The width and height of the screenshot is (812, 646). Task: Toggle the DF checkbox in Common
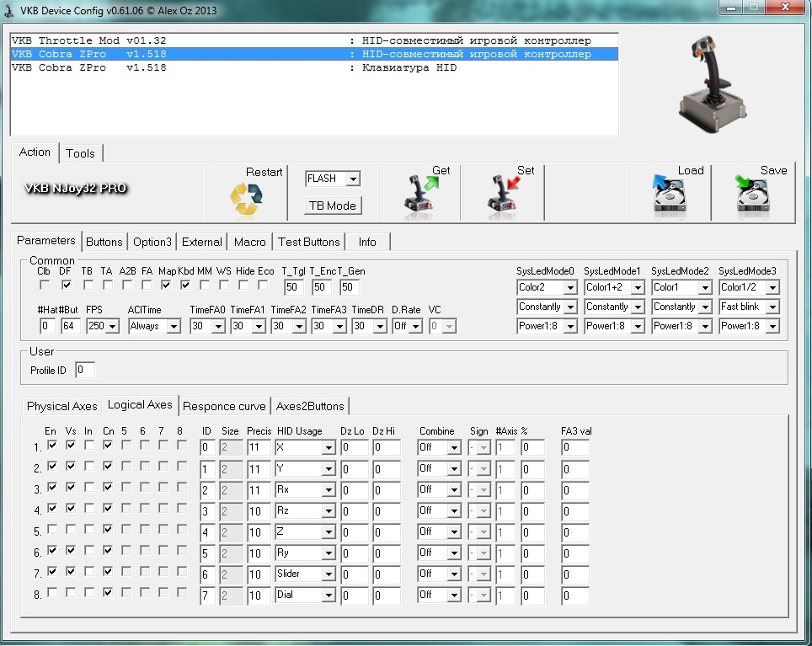[66, 285]
